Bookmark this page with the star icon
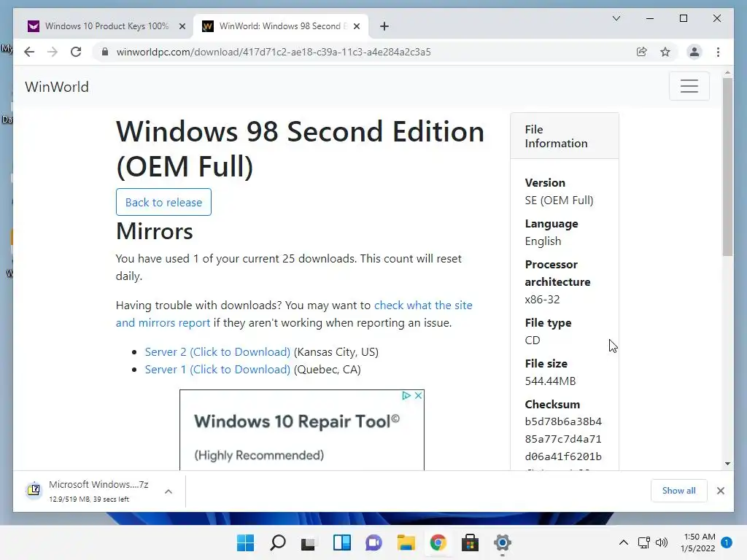The width and height of the screenshot is (747, 560). point(665,52)
